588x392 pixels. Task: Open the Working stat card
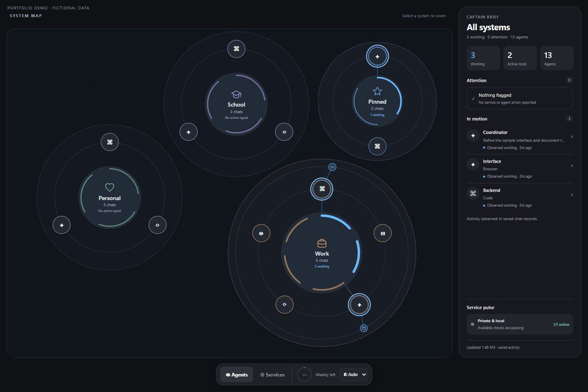point(483,58)
